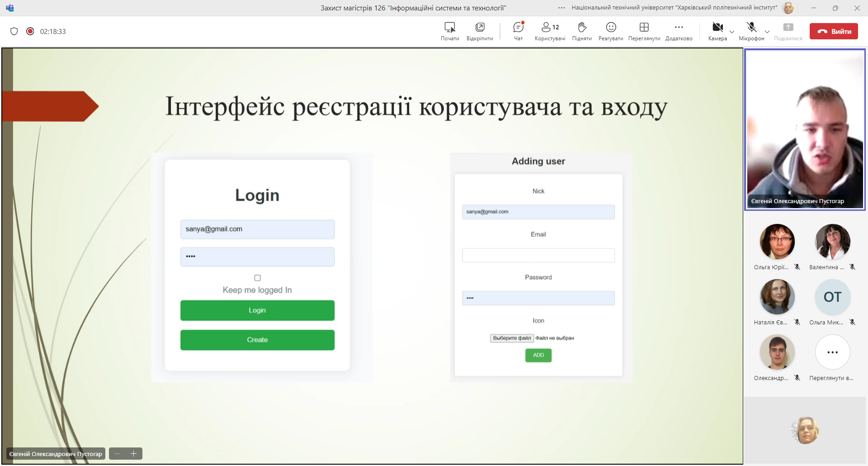The height and width of the screenshot is (466, 868).
Task: Raise hand with Підняти icon
Action: (582, 31)
